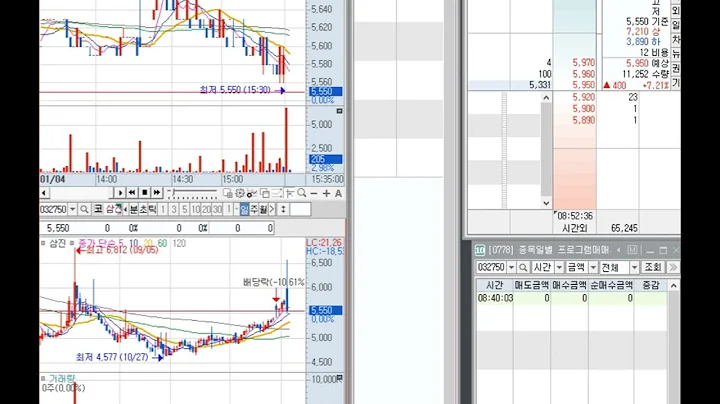Screen dimensions: 720x404
Task: Click the right chevron after 월 button
Action: click(x=272, y=209)
